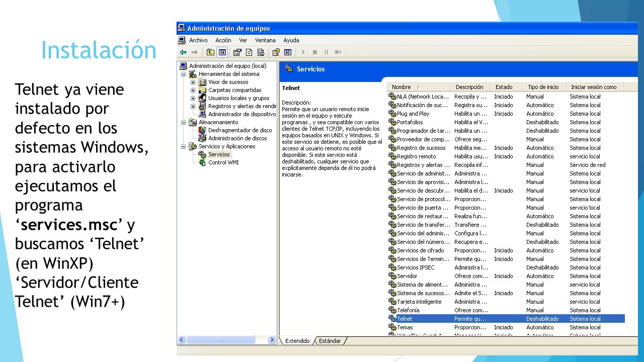The image size is (644, 362).
Task: Click the Pause service toolbar icon
Action: click(327, 52)
